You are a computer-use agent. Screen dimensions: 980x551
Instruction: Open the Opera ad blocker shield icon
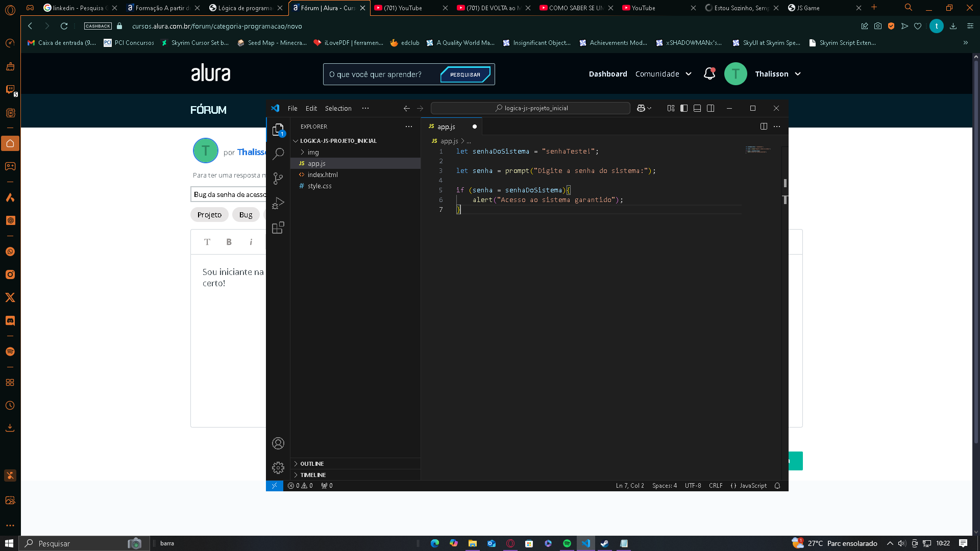click(x=891, y=26)
